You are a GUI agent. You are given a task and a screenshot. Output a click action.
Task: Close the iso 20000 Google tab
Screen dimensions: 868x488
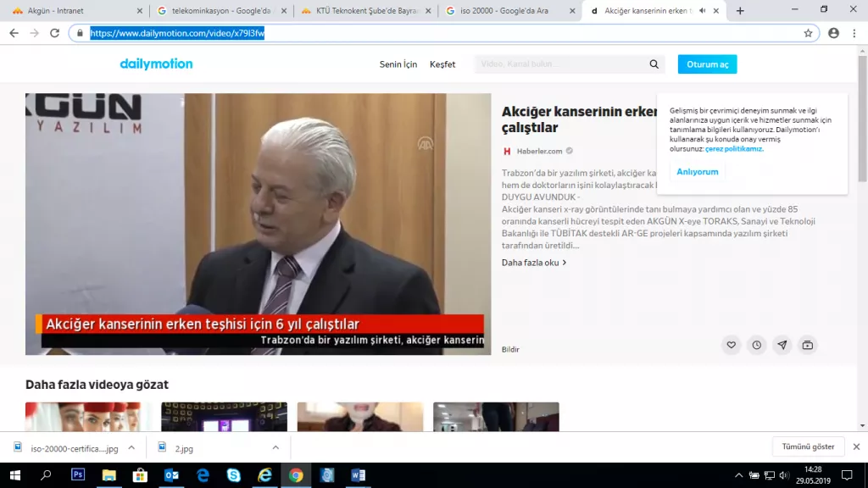572,10
